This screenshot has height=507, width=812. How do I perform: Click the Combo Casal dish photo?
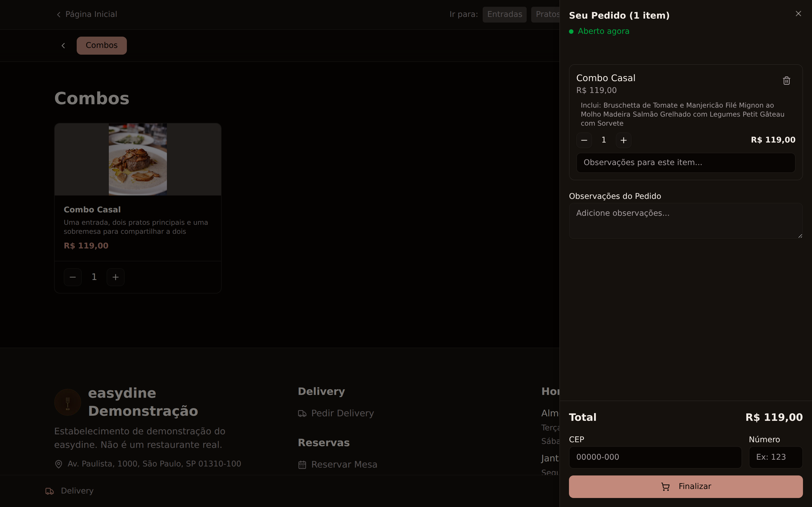(x=138, y=159)
